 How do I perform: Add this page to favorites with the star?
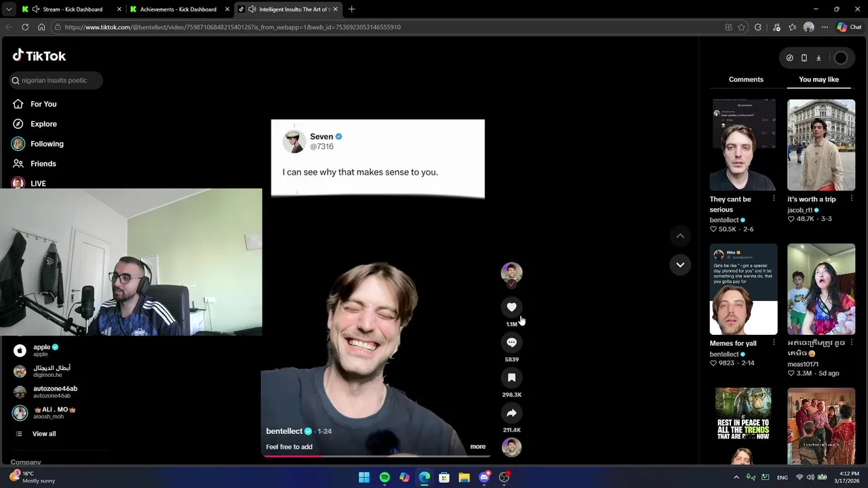point(741,27)
